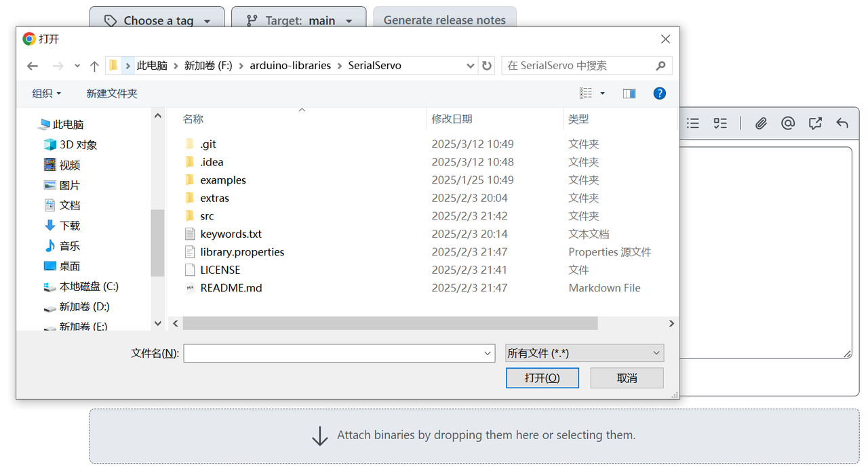The image size is (868, 471).
Task: Click arduino-libraries breadcrumb segment
Action: [x=290, y=66]
